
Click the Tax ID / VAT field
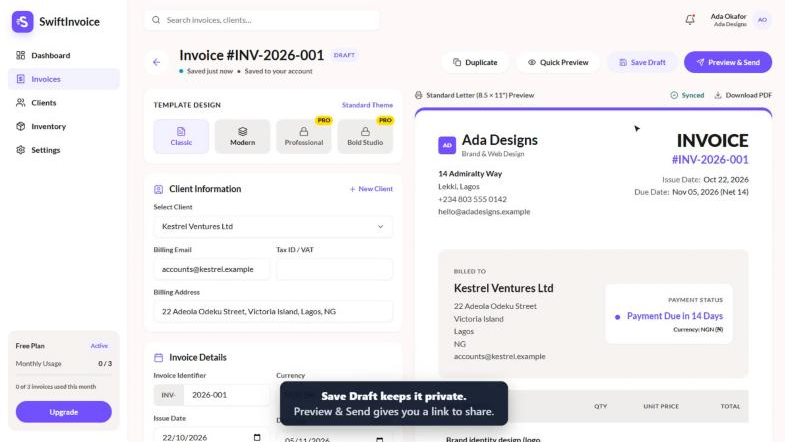(x=334, y=269)
